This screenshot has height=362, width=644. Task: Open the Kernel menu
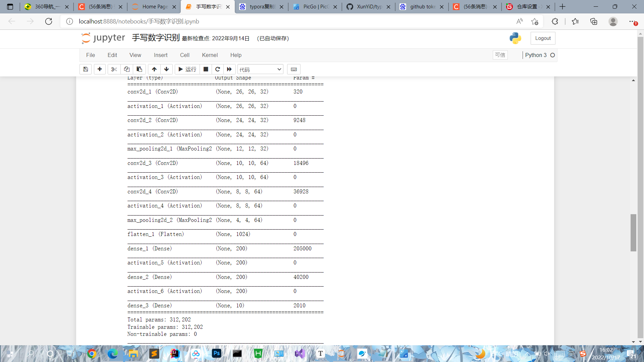[x=210, y=55]
